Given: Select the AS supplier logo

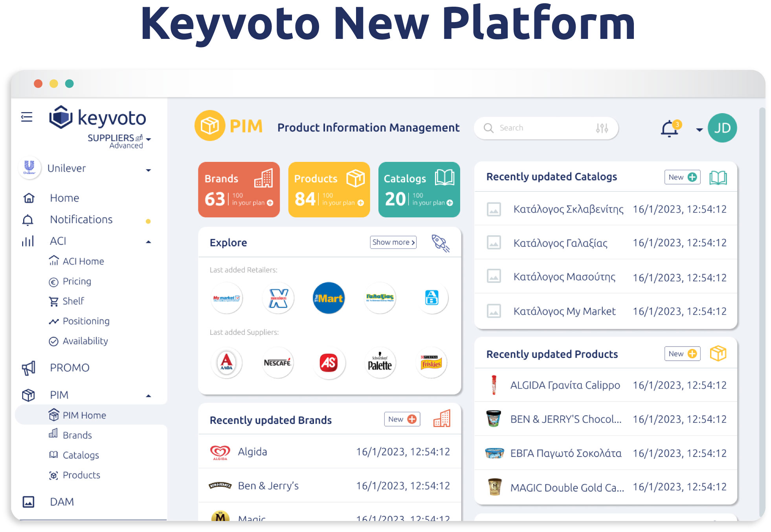Looking at the screenshot, I should [329, 363].
